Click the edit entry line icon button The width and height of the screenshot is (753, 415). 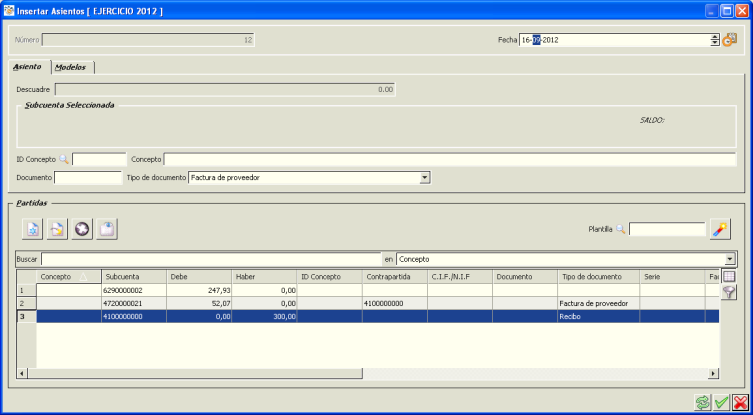coord(58,230)
